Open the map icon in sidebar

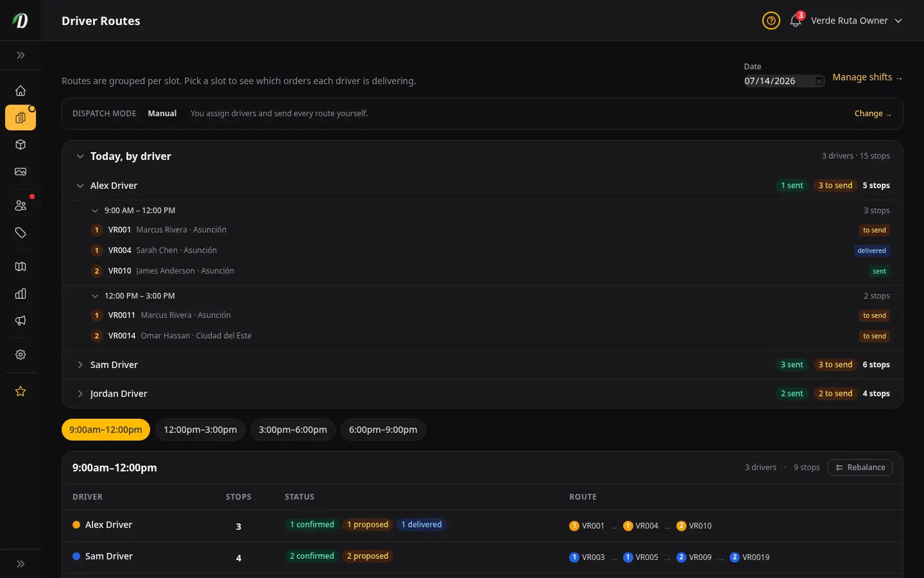point(21,267)
